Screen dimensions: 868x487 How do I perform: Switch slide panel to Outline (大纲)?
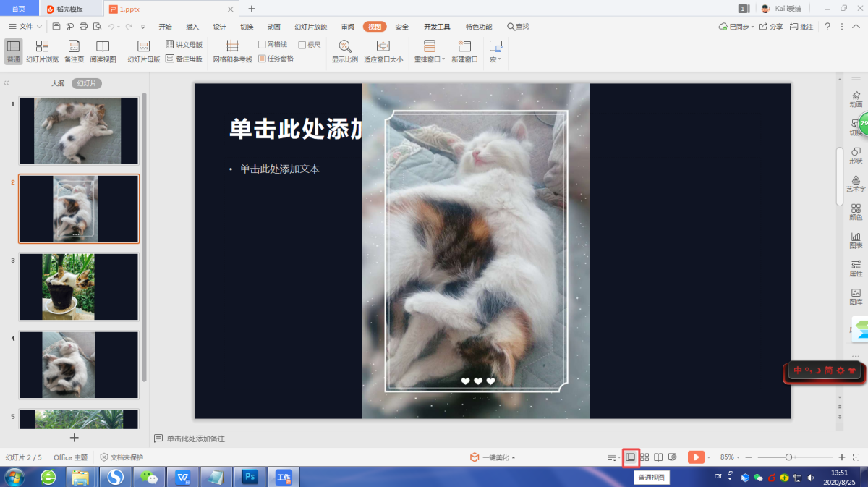[58, 83]
